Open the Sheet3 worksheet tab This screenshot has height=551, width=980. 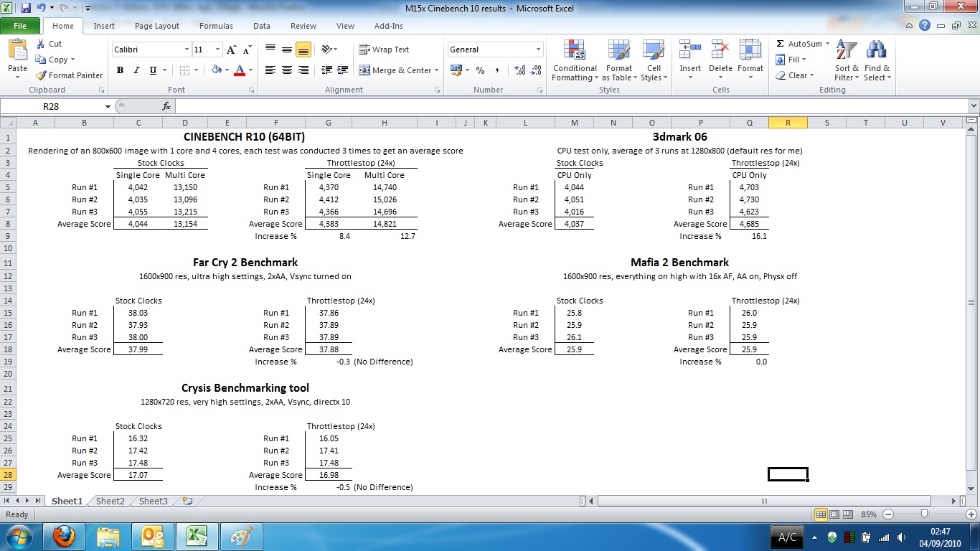(x=154, y=501)
